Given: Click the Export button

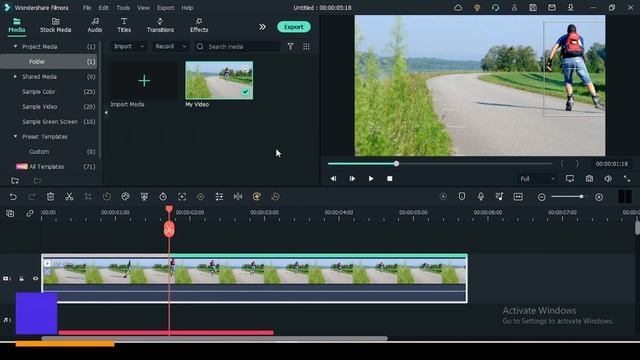Looking at the screenshot, I should click(293, 27).
